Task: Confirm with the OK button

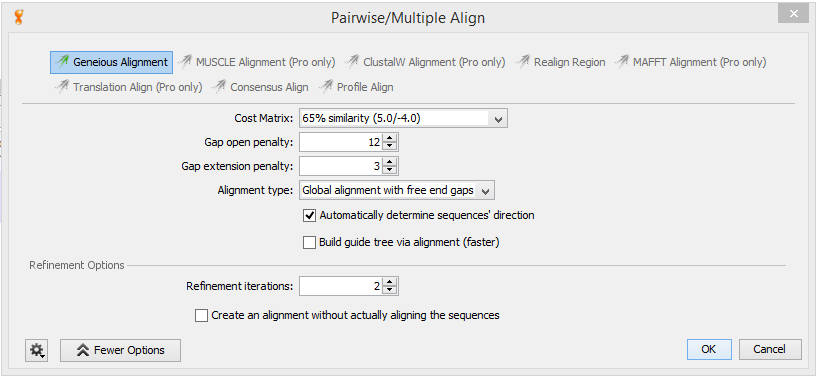Action: (709, 349)
